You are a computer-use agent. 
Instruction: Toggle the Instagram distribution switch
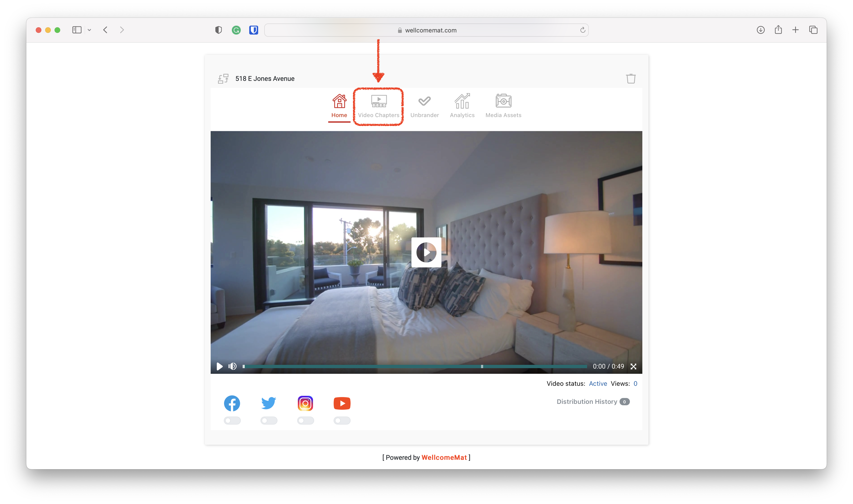305,421
